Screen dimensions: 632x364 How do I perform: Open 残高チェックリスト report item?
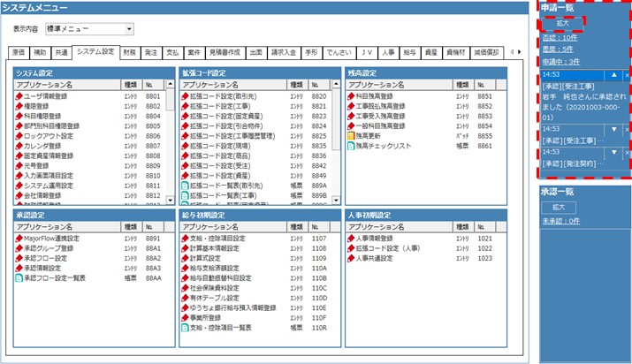[x=382, y=146]
